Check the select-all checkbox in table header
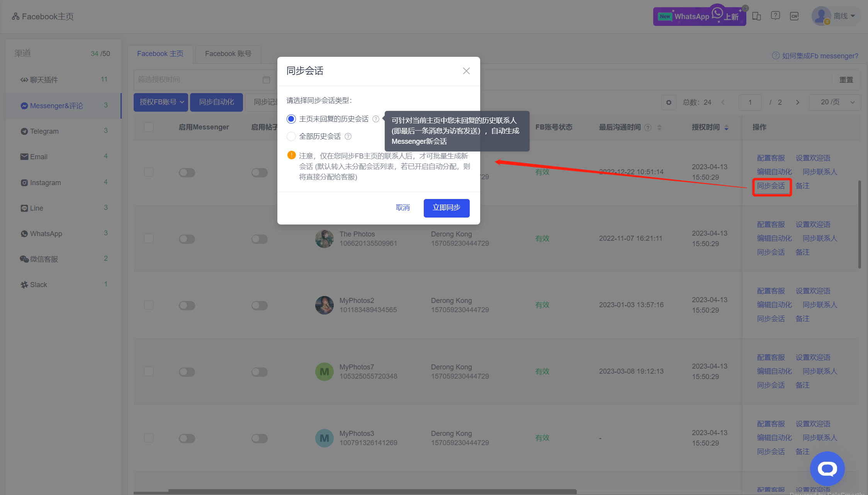 point(149,127)
